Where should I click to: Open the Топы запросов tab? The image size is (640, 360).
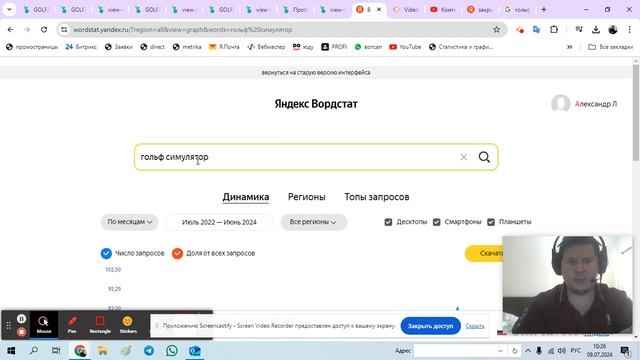point(376,197)
